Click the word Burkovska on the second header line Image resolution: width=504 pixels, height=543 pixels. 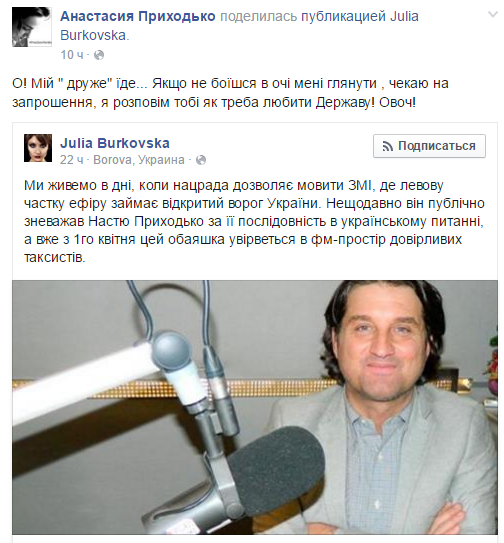click(x=95, y=35)
